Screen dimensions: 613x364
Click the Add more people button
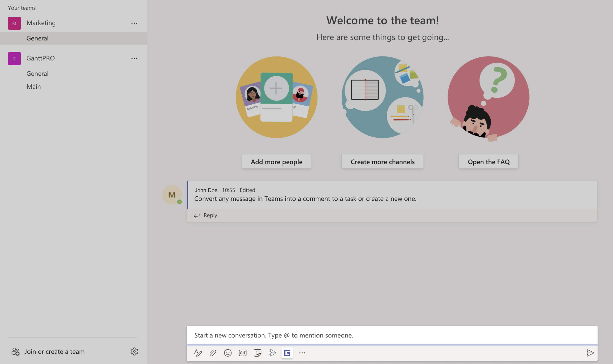click(276, 162)
